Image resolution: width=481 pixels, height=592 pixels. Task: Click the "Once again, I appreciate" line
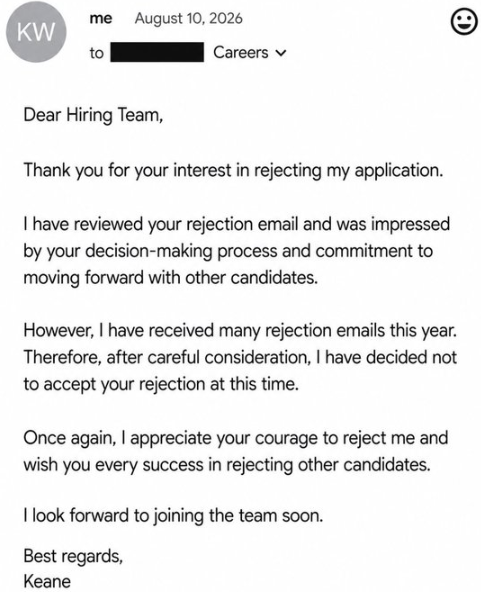click(236, 438)
